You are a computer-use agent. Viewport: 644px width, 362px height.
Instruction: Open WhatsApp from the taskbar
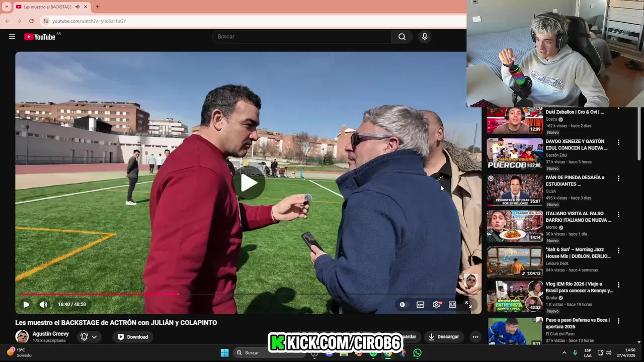click(417, 353)
